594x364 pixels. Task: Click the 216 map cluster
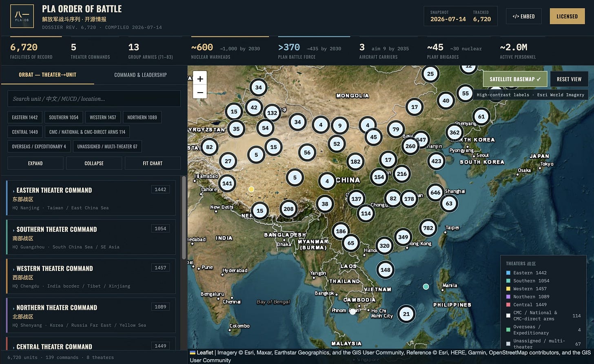click(402, 174)
